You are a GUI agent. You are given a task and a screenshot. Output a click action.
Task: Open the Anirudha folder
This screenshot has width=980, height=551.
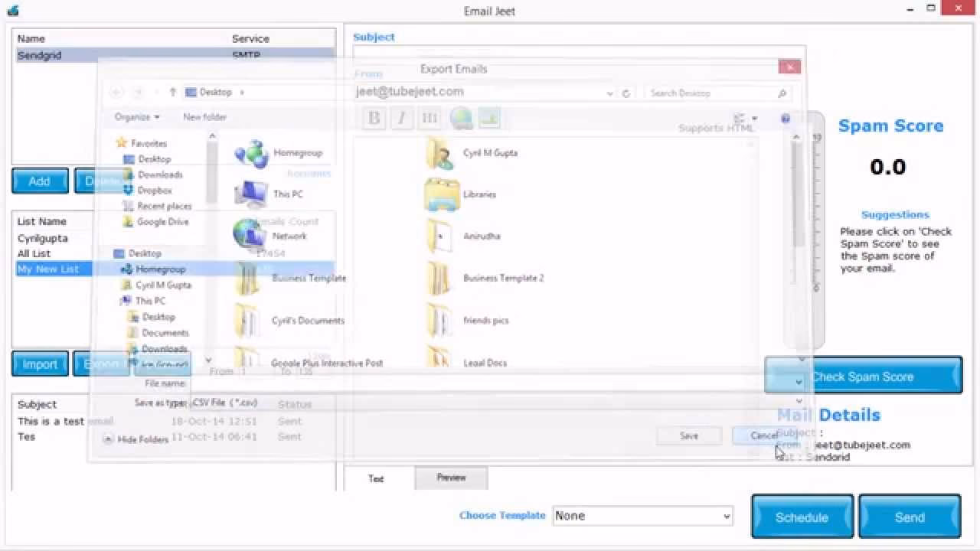pyautogui.click(x=441, y=236)
